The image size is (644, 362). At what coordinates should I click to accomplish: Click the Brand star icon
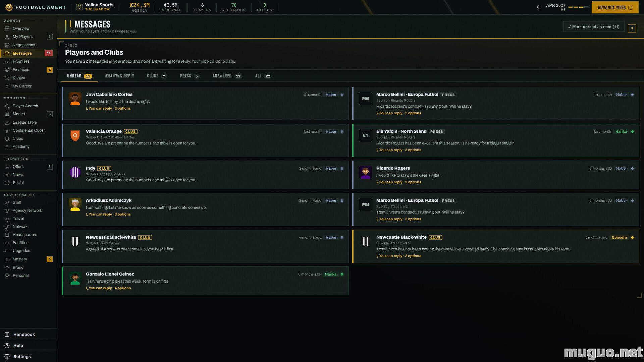7,267
